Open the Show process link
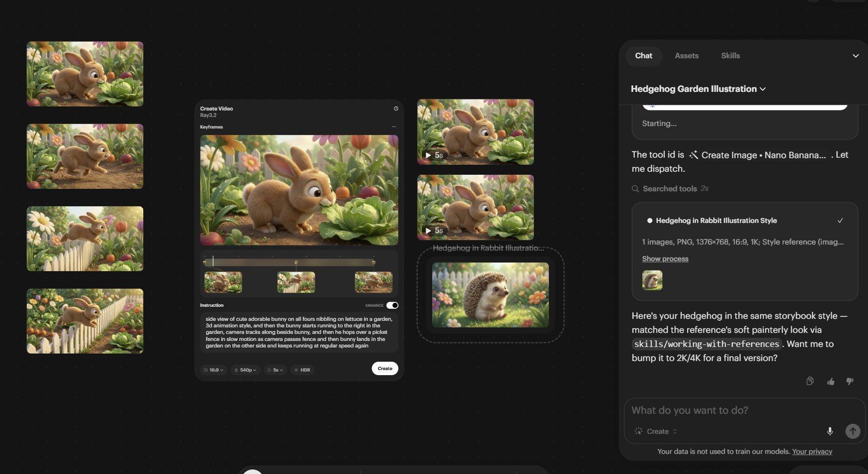Viewport: 868px width, 474px height. [665, 259]
